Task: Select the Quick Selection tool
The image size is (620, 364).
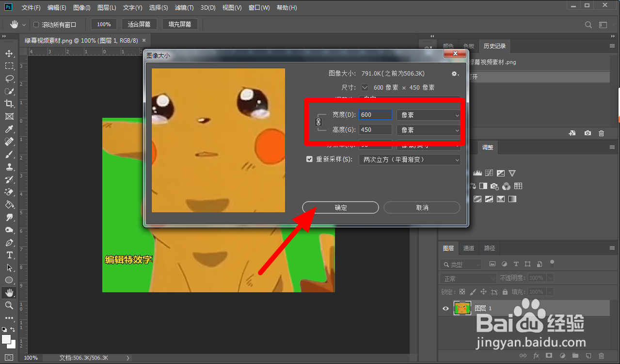Action: tap(9, 91)
